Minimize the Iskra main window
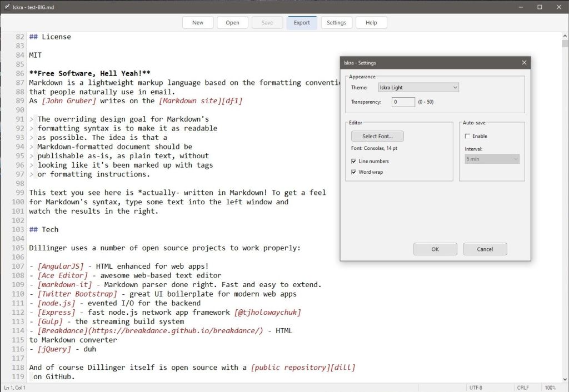The width and height of the screenshot is (569, 392). pos(522,7)
